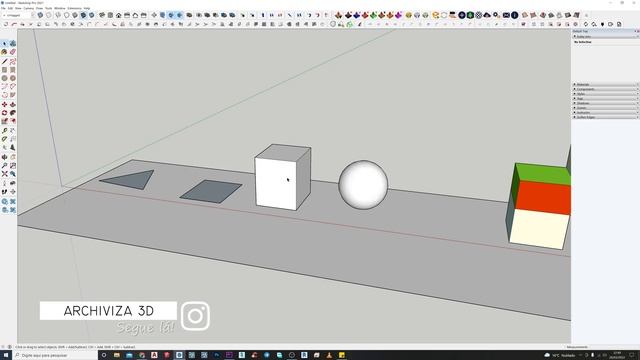Viewport: 640px width, 360px height.
Task: Choose the Scale tool
Action: point(4,121)
